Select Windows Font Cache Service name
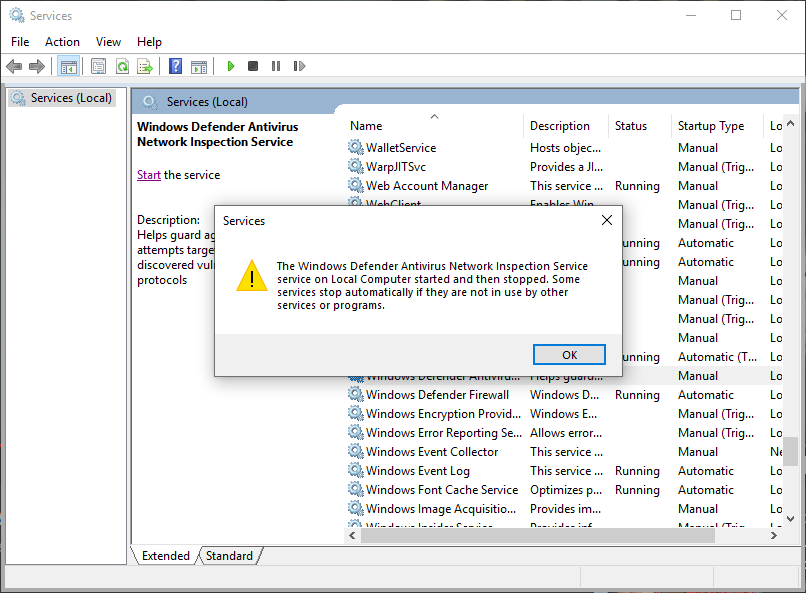Viewport: 806px width, 593px height. click(x=442, y=490)
